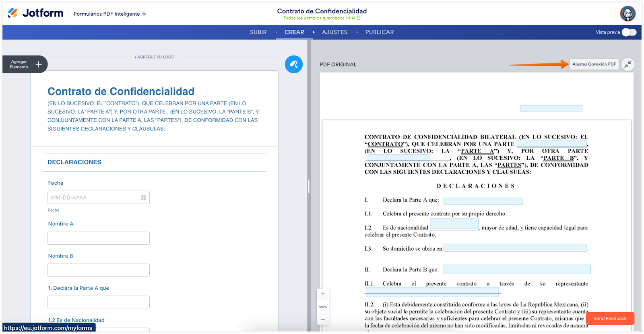Click PDF domicilio field in clause I.3
The image size is (644, 334).
(x=515, y=248)
